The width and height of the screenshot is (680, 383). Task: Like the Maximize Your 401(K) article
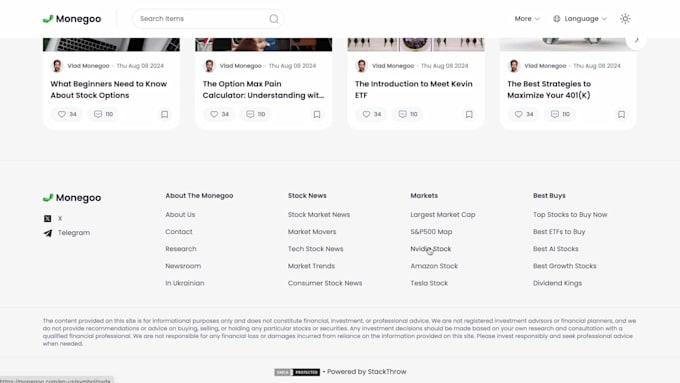(524, 114)
